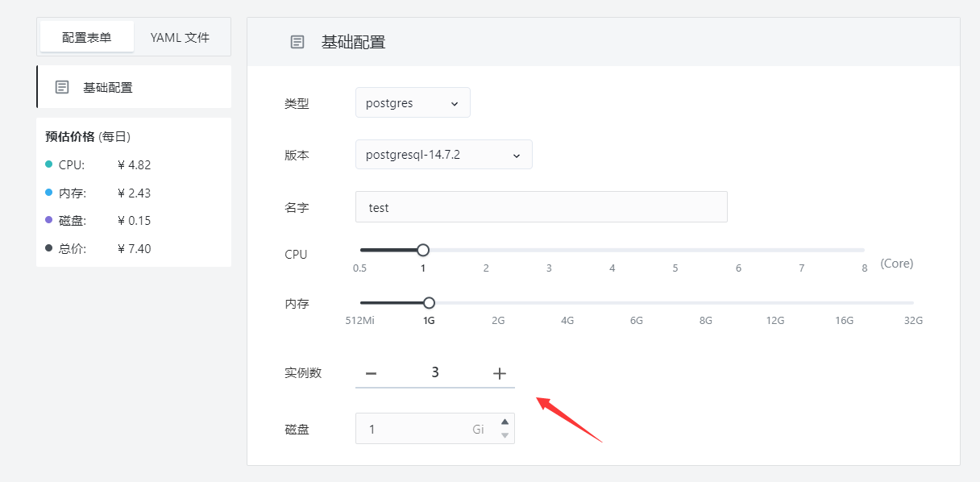The width and height of the screenshot is (980, 482).
Task: Switch to the 配置表单 tab
Action: point(87,37)
